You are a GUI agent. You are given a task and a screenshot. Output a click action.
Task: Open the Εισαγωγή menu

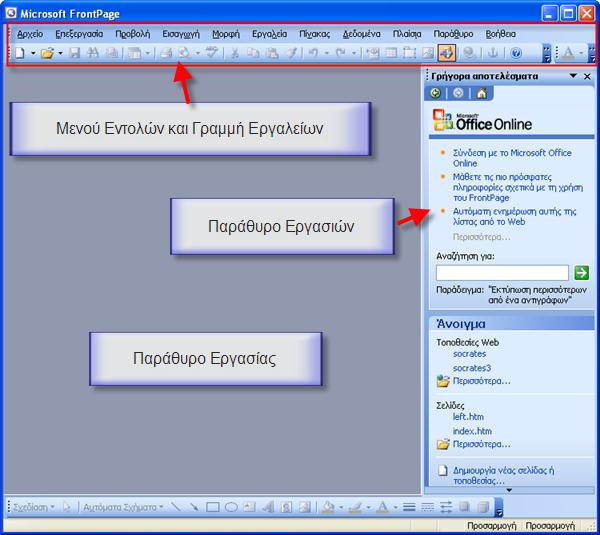tap(181, 34)
